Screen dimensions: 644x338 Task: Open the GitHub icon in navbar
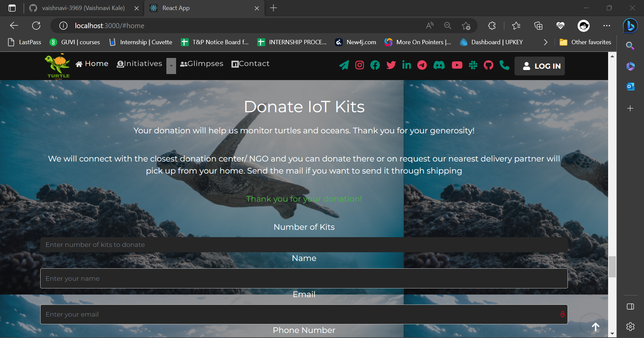(489, 65)
